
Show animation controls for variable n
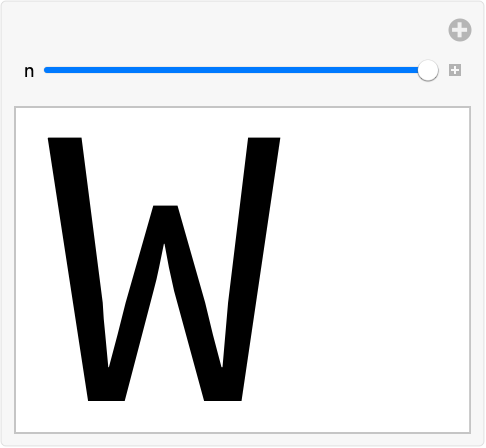[455, 70]
